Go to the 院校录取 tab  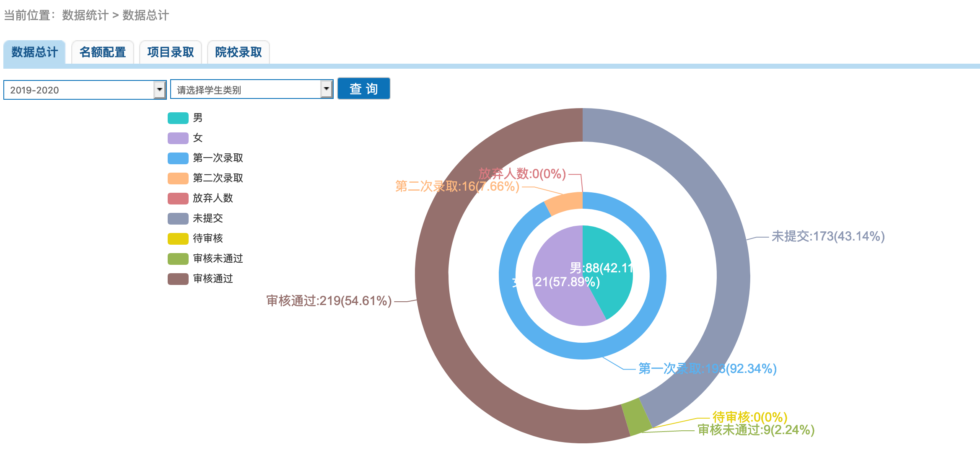coord(239,52)
